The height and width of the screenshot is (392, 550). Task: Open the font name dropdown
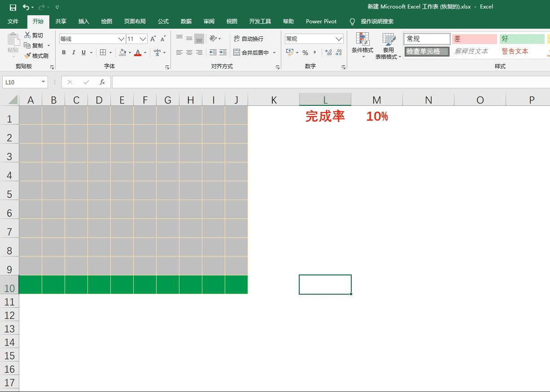(122, 39)
